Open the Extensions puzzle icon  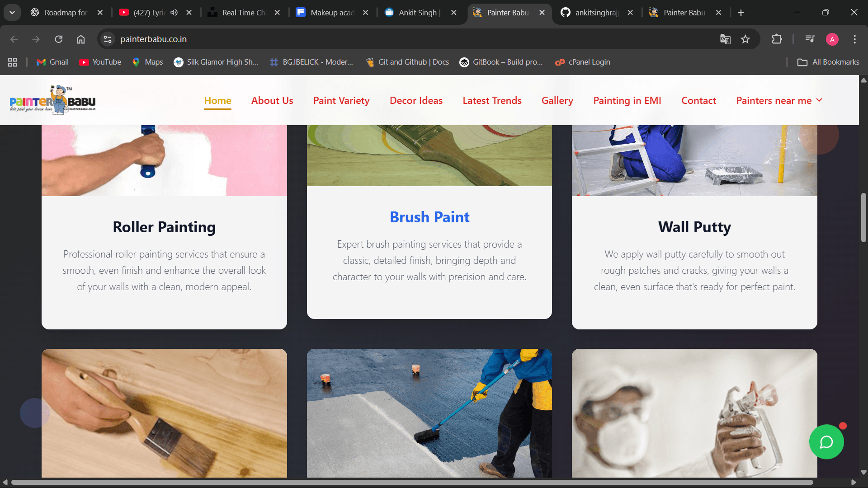[x=777, y=39]
